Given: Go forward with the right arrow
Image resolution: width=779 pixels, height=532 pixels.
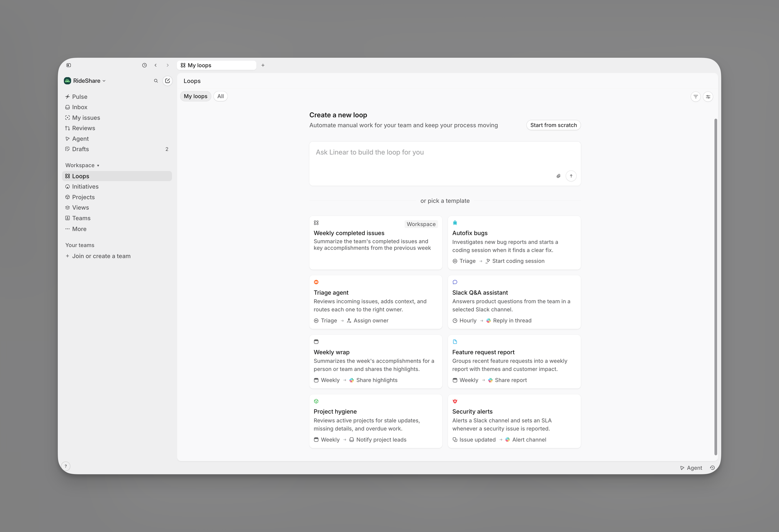Looking at the screenshot, I should point(168,65).
